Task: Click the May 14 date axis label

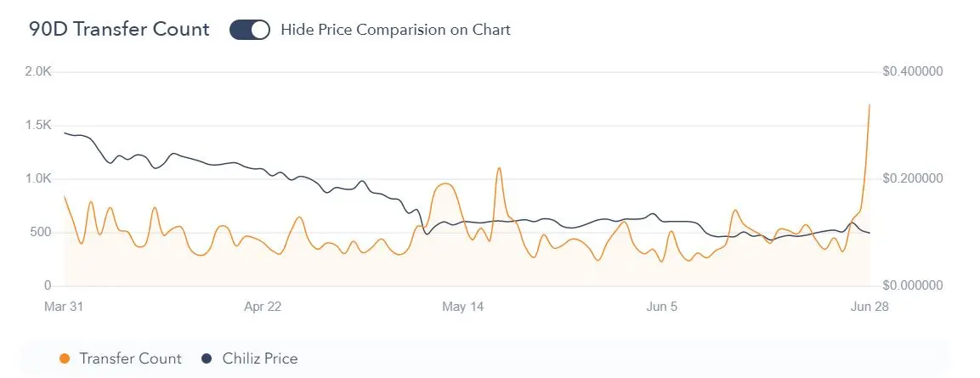Action: click(x=464, y=306)
